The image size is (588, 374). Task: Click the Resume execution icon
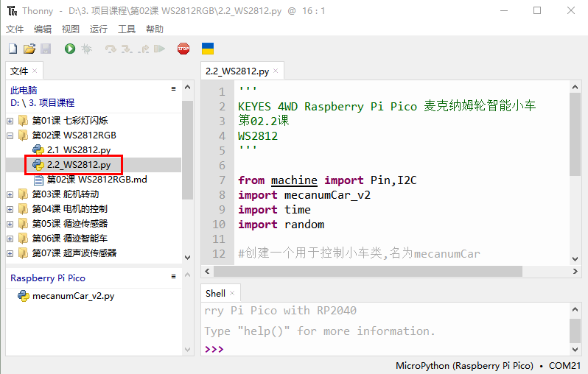pos(159,49)
